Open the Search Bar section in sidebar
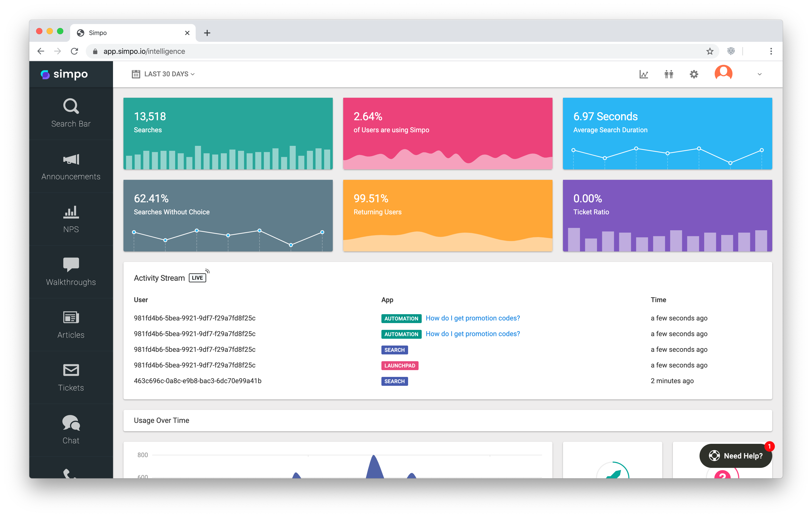This screenshot has height=517, width=812. [x=71, y=113]
